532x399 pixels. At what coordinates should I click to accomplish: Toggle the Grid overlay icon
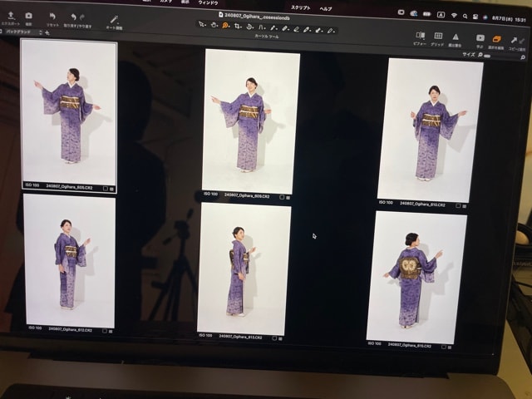point(438,36)
